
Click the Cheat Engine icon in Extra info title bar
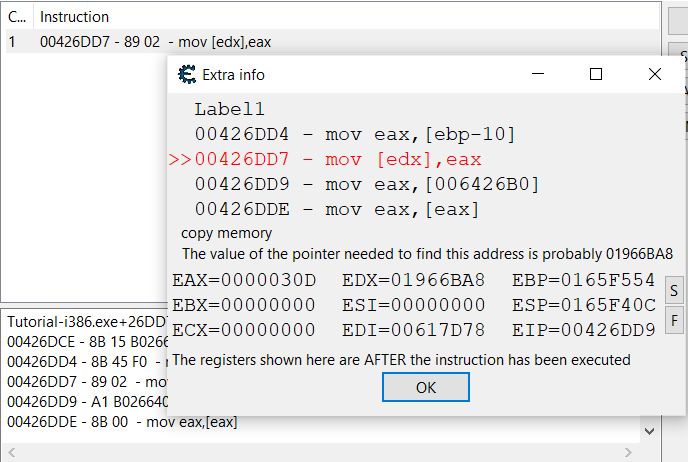(185, 74)
